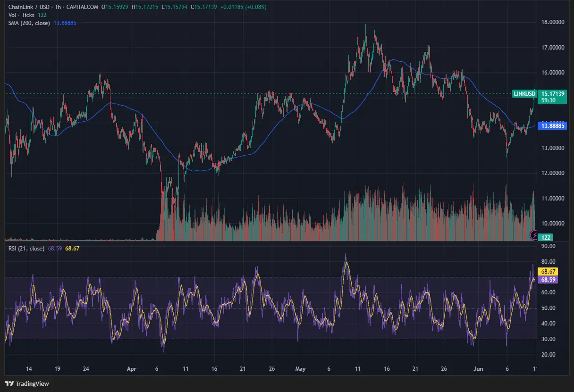Click the 50.00 RSI axis label
This screenshot has width=574, height=392.
548,308
